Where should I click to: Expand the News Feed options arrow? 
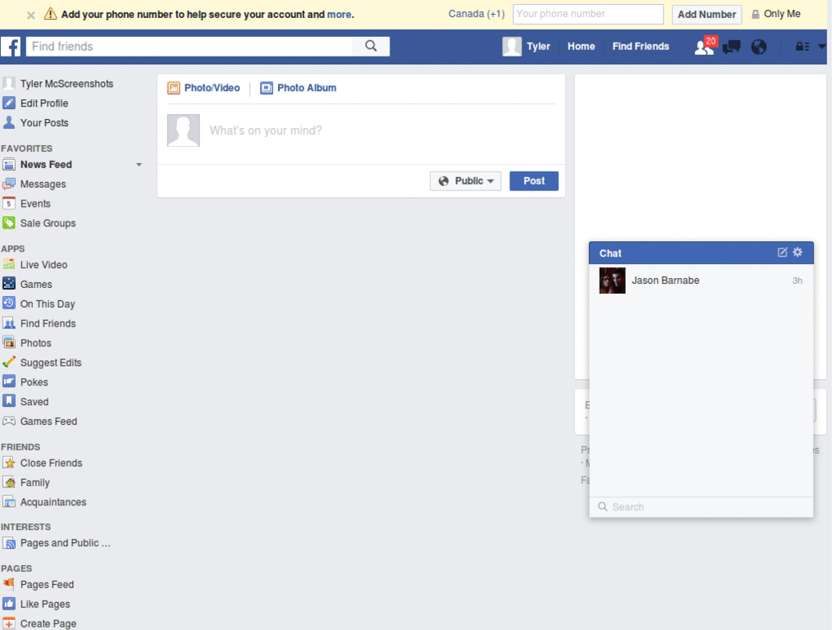tap(139, 165)
